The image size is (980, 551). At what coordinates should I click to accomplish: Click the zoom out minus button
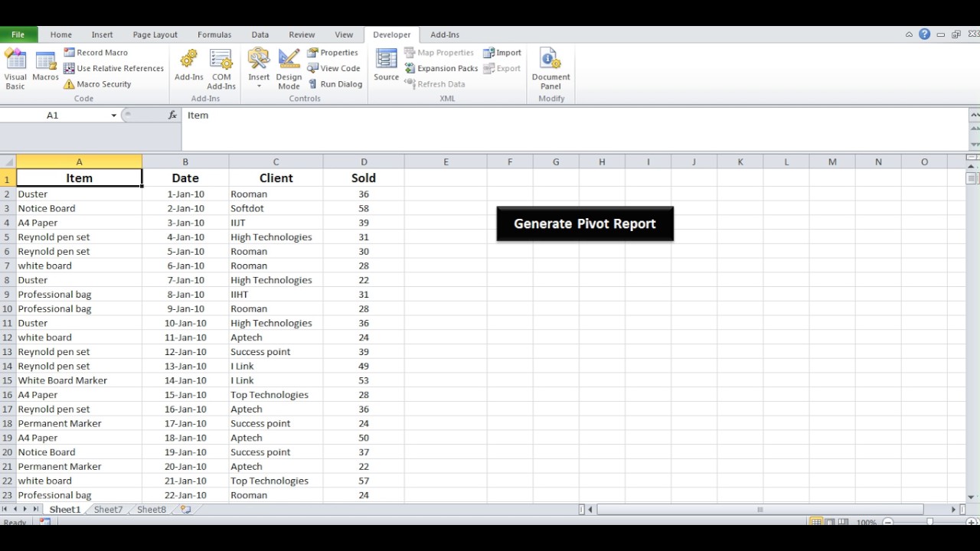tap(888, 523)
